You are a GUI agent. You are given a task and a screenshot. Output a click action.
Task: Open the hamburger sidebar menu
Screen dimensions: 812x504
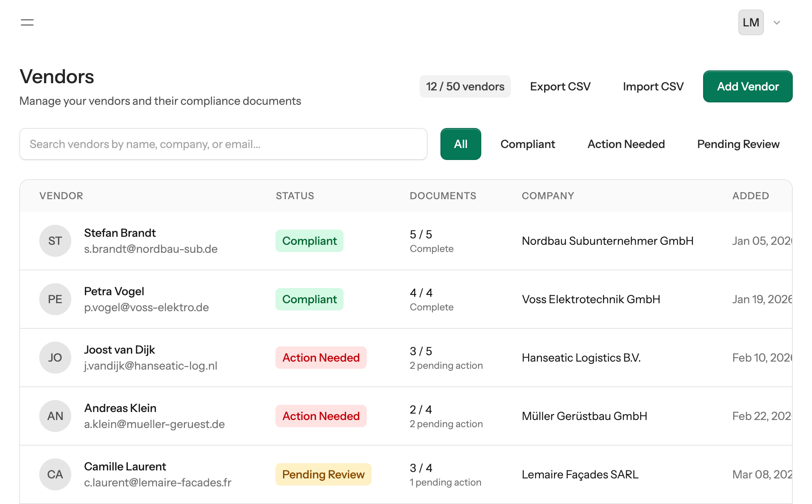tap(27, 22)
